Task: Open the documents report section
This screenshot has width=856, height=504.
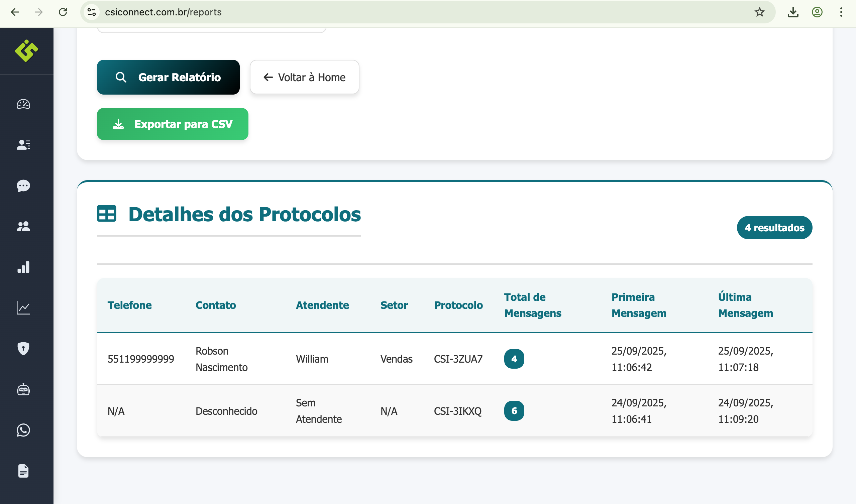Action: coord(23,471)
